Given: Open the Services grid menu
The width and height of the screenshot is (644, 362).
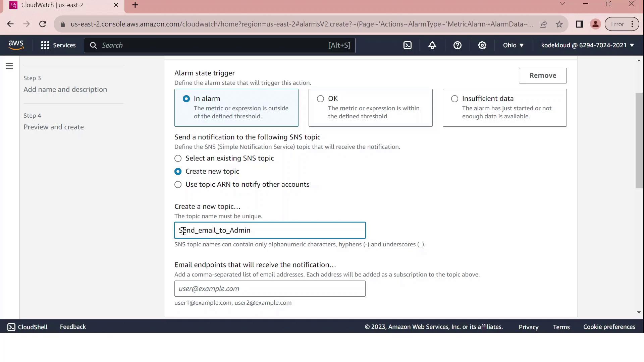Looking at the screenshot, I should (58, 45).
